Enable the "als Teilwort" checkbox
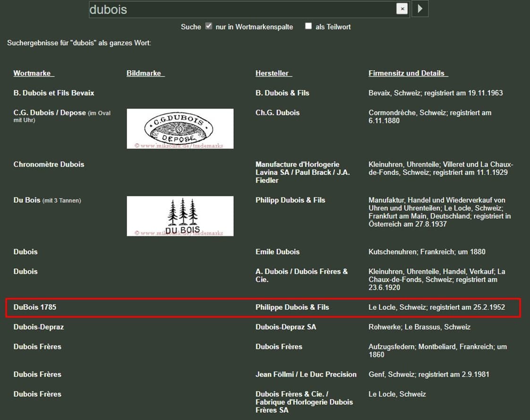530x420 pixels. 308,26
